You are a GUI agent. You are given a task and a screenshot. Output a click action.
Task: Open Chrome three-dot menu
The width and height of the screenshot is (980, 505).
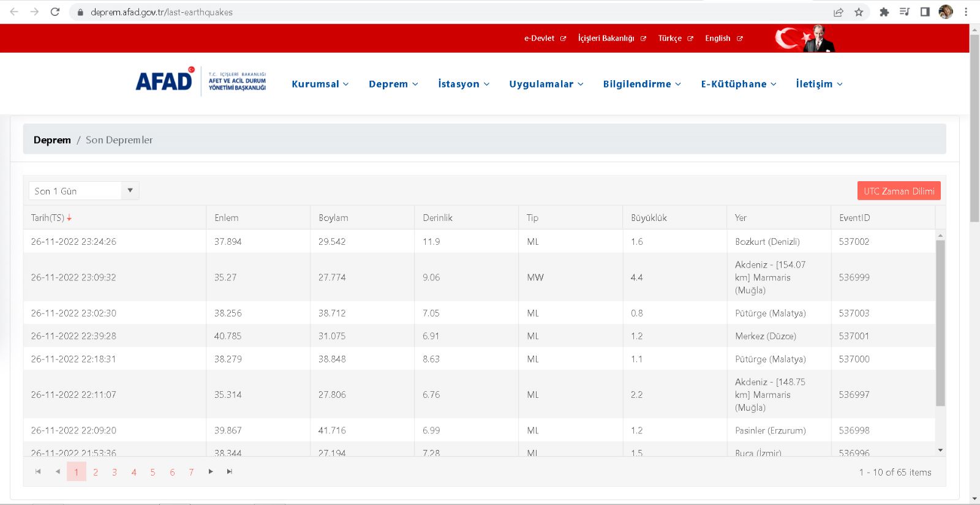point(966,12)
